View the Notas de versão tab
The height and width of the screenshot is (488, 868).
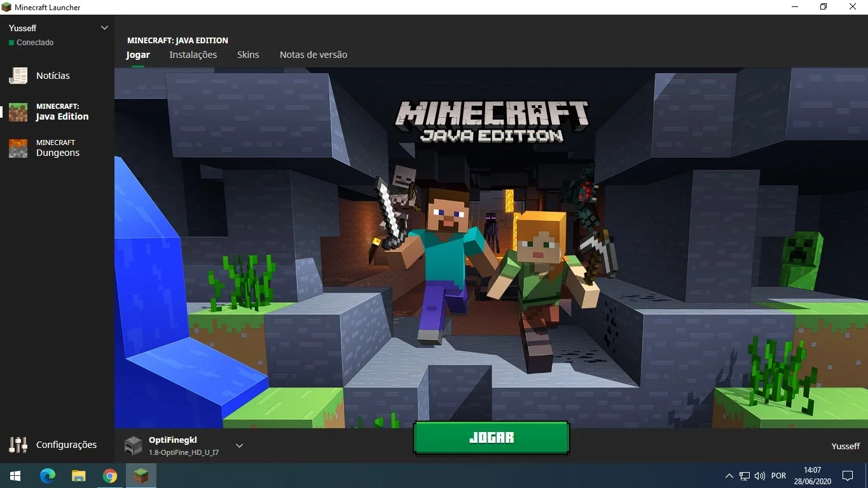pos(313,55)
